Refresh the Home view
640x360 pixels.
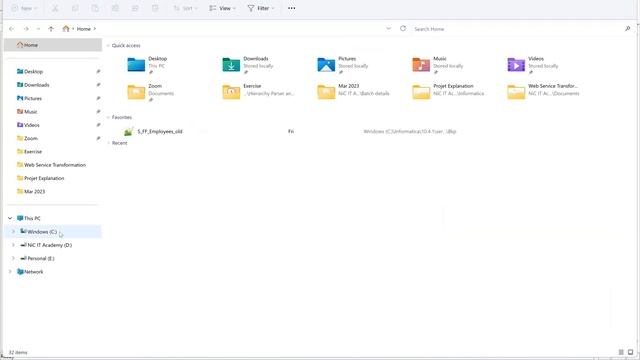pyautogui.click(x=403, y=29)
